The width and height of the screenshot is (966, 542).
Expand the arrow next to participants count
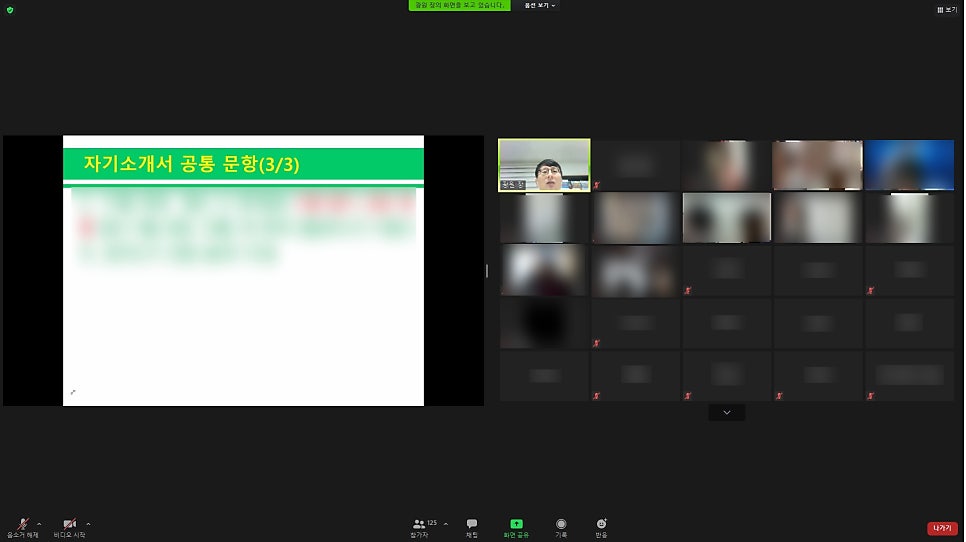point(445,524)
